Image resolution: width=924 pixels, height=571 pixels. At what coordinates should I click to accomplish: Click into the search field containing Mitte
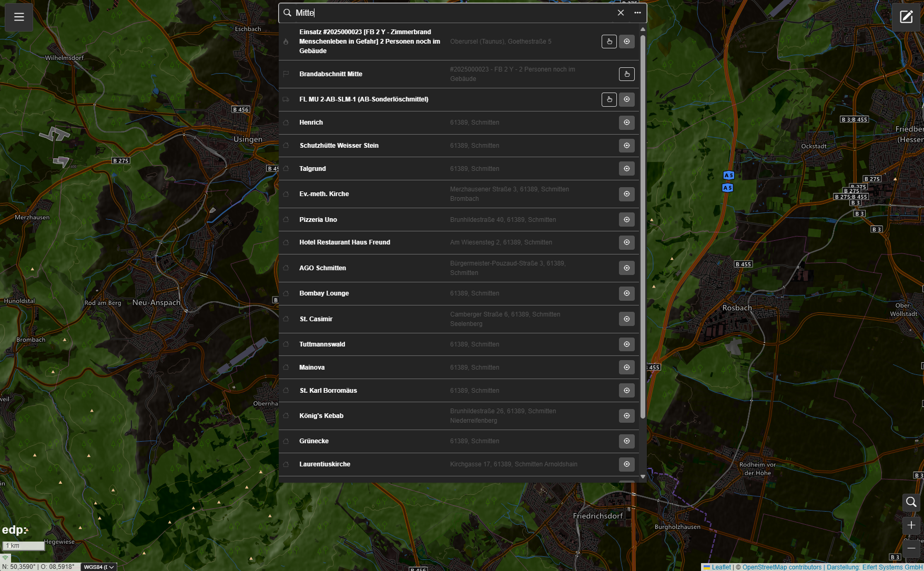452,13
